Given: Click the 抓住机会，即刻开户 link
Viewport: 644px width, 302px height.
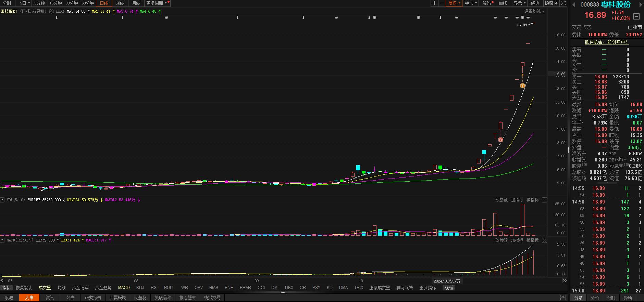Looking at the screenshot, I should 606,42.
